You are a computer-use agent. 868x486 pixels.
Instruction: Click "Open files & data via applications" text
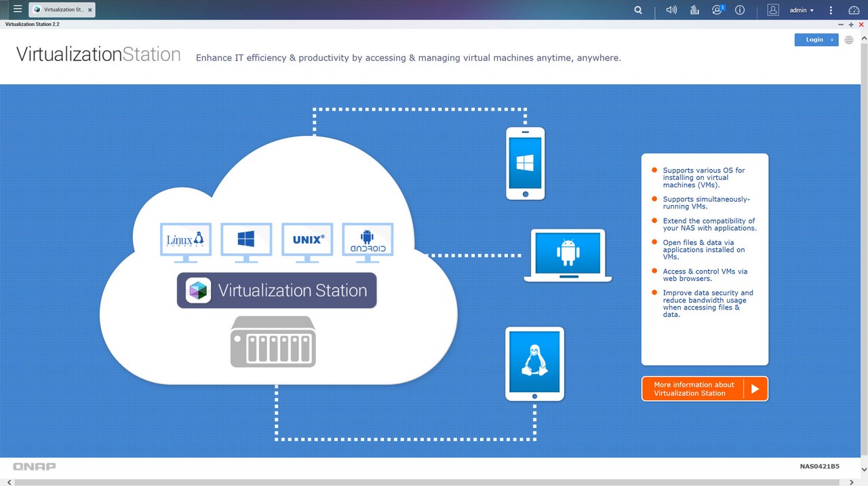pos(704,250)
